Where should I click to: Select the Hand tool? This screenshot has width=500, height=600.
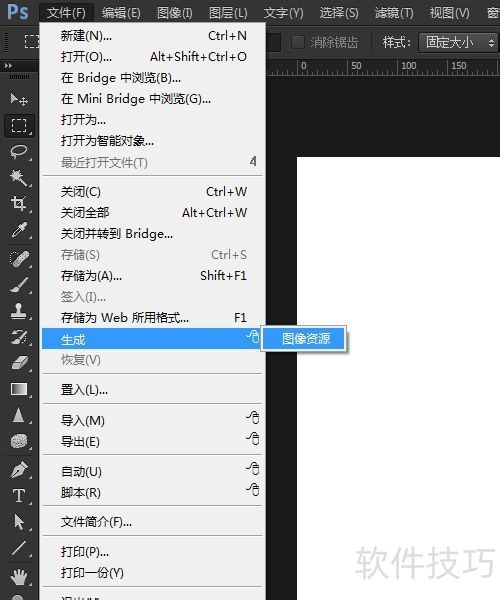[x=19, y=577]
